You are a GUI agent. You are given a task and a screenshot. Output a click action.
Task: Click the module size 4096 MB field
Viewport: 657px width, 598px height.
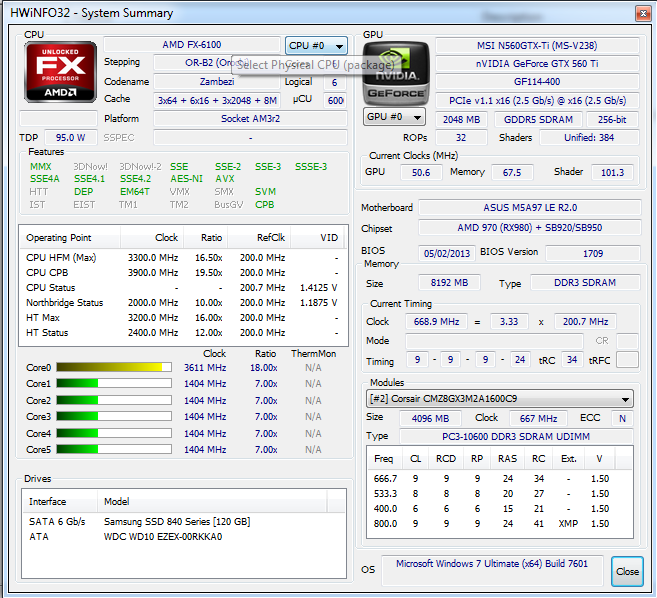pos(430,418)
